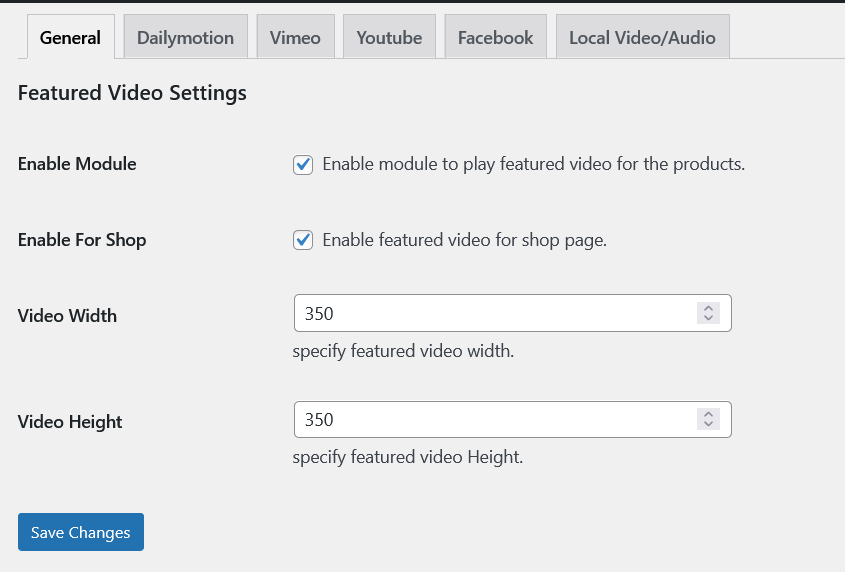
Task: Click the Video Height row label
Action: tap(70, 422)
